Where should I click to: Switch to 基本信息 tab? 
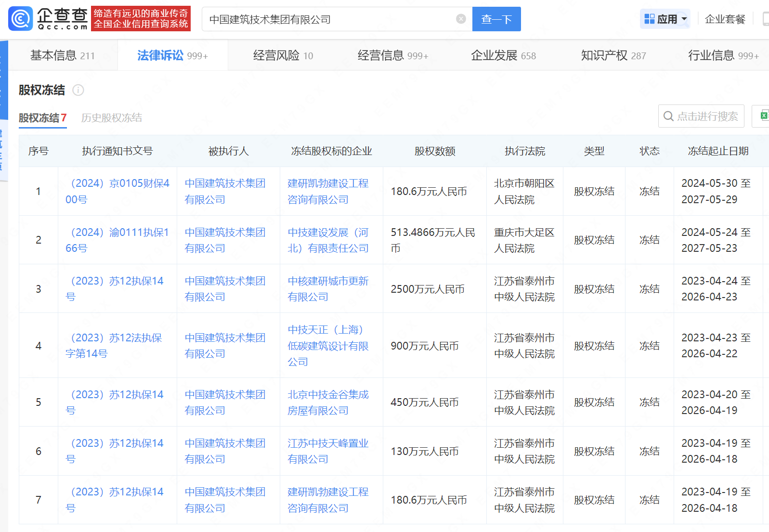(x=63, y=55)
